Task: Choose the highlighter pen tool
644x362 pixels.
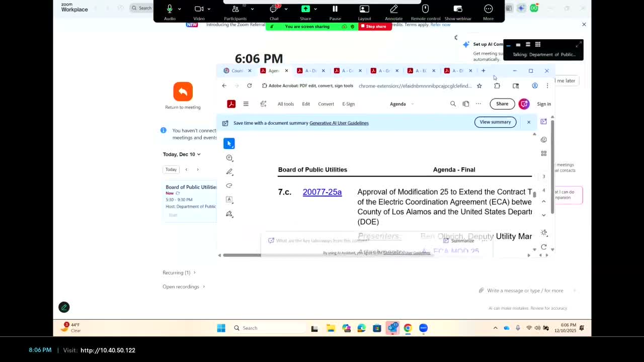Action: coord(229,172)
